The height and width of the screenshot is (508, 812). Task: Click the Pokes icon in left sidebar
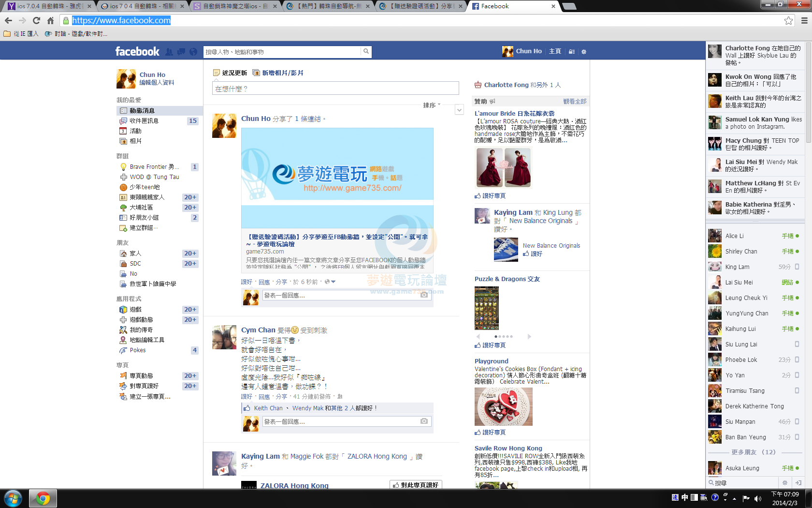123,350
